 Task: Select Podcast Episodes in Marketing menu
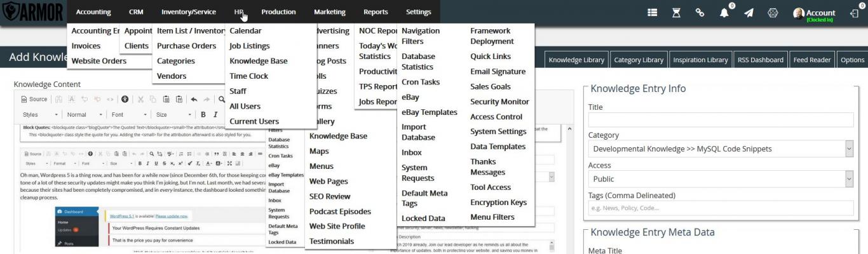pos(340,211)
